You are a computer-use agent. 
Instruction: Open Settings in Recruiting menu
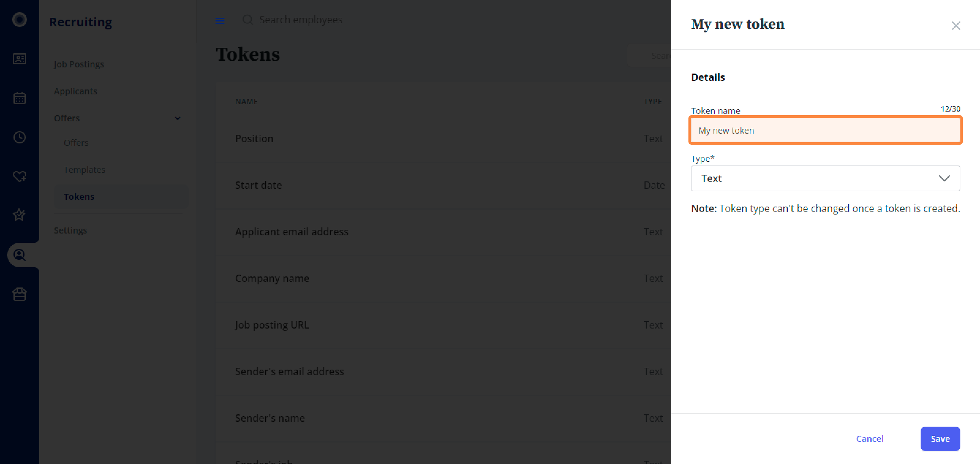(70, 230)
